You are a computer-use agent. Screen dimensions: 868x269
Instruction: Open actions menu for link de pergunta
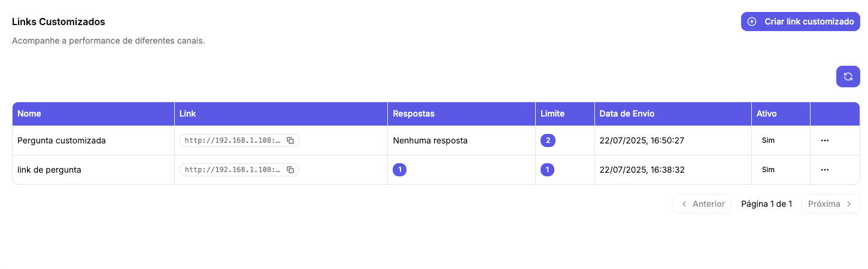point(824,170)
